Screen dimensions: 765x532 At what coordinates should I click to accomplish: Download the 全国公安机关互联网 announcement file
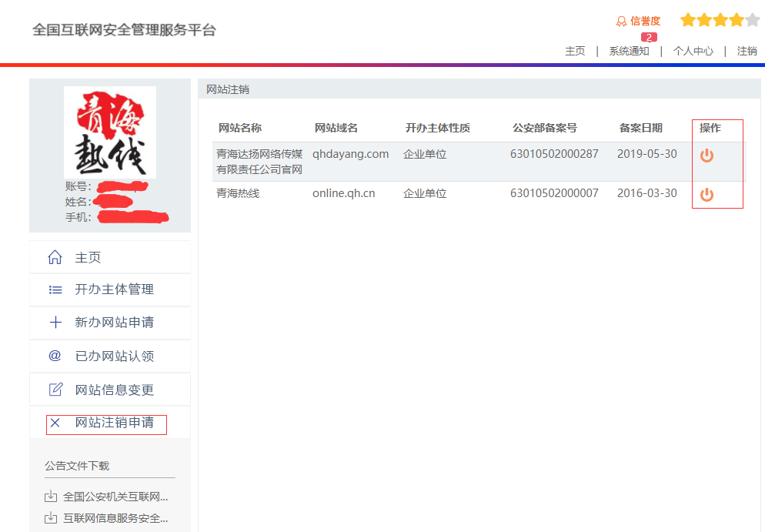115,497
